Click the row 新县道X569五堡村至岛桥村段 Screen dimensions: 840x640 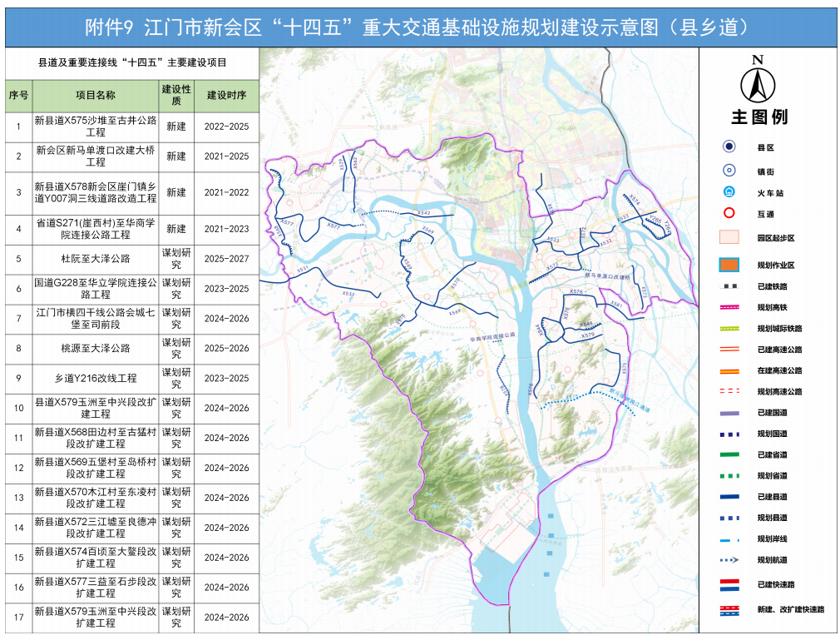(132, 469)
